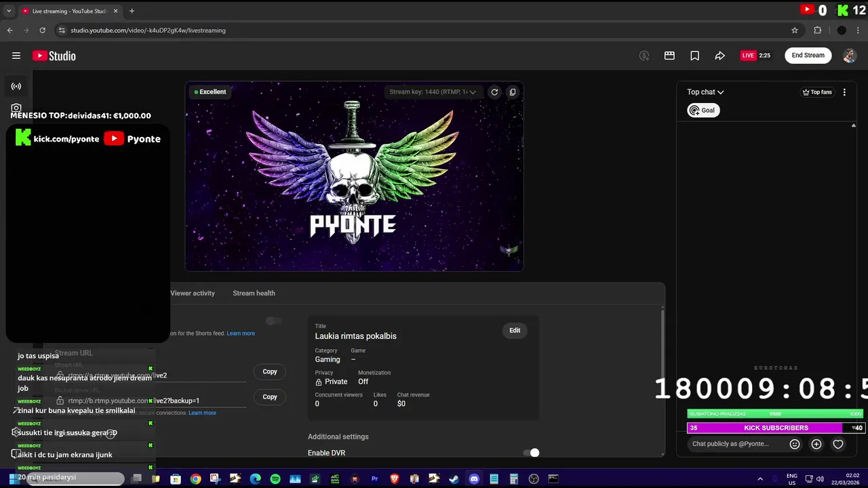Click the share arrow icon in the header

click(x=719, y=56)
